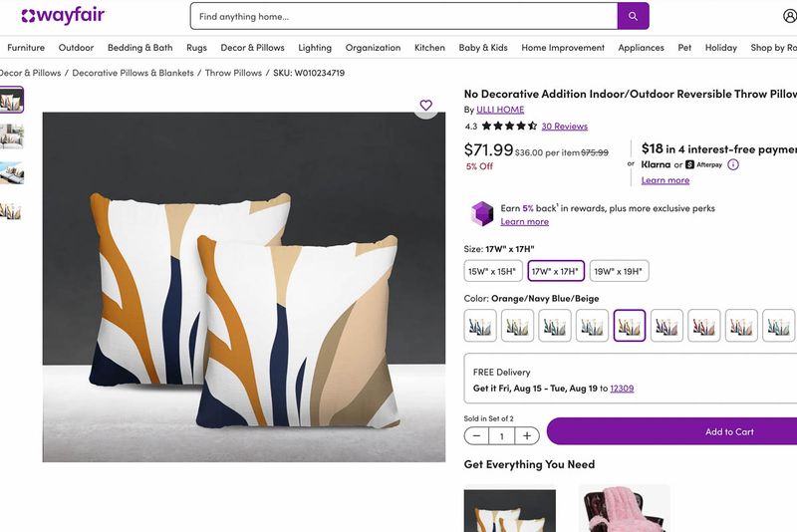This screenshot has width=797, height=532.
Task: Open the 30 Reviews link
Action: [x=564, y=126]
